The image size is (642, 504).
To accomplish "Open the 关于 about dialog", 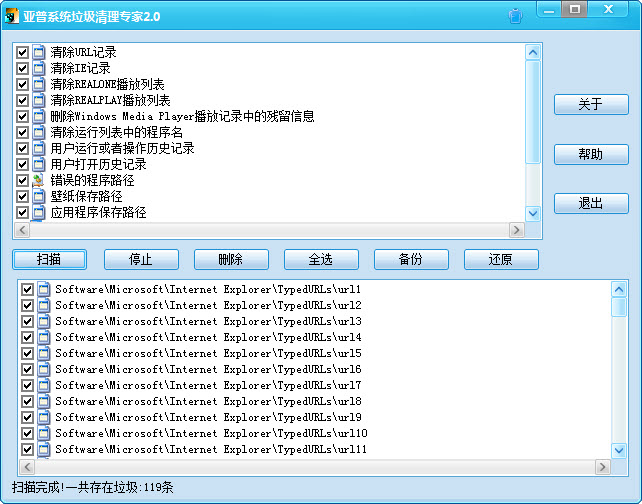I will tap(590, 105).
